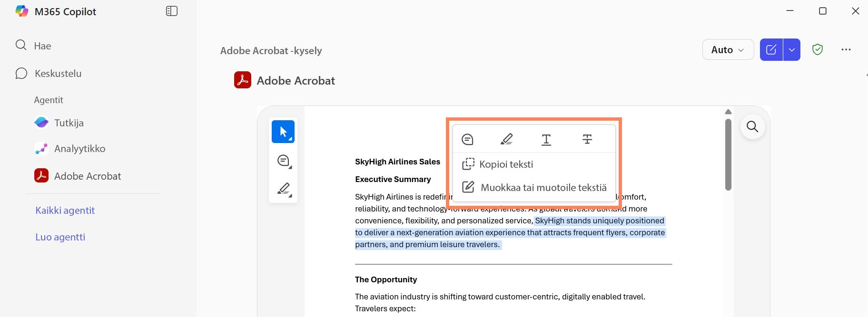Open Adobe Acrobat agent in sidebar

[x=78, y=176]
